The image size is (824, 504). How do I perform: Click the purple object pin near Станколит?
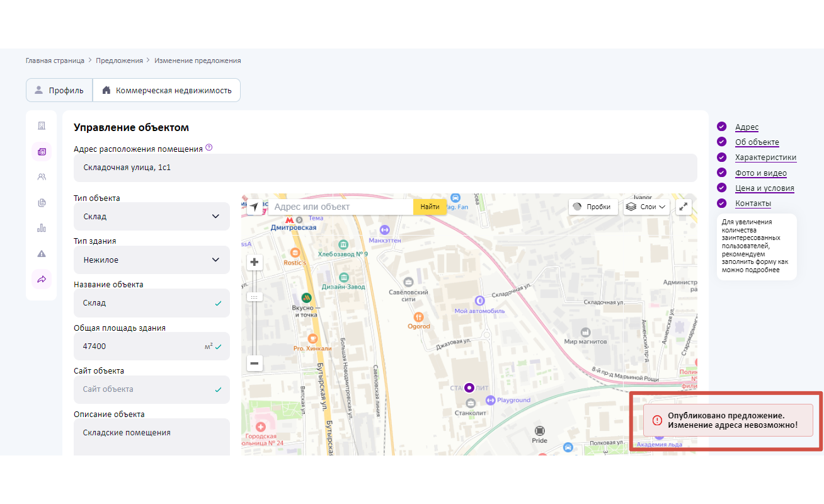click(x=469, y=387)
